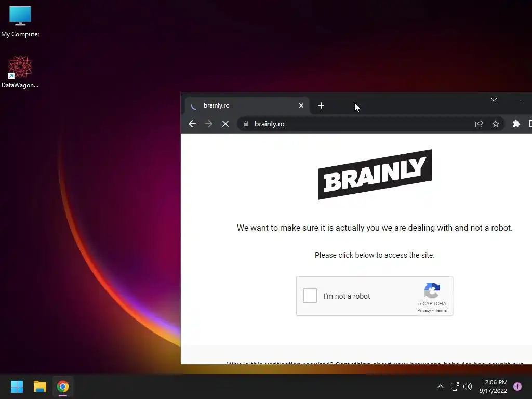Close the brainly.ro tab

pos(301,105)
